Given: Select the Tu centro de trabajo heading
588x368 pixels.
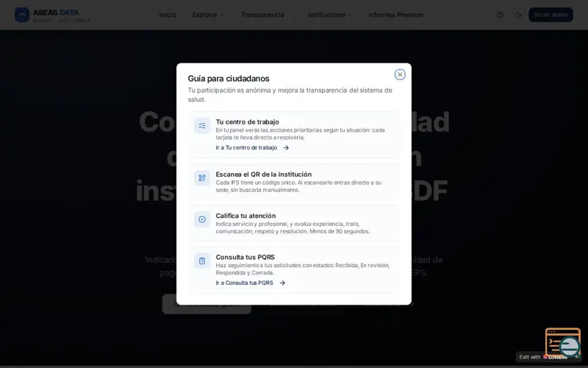Looking at the screenshot, I should pos(247,121).
